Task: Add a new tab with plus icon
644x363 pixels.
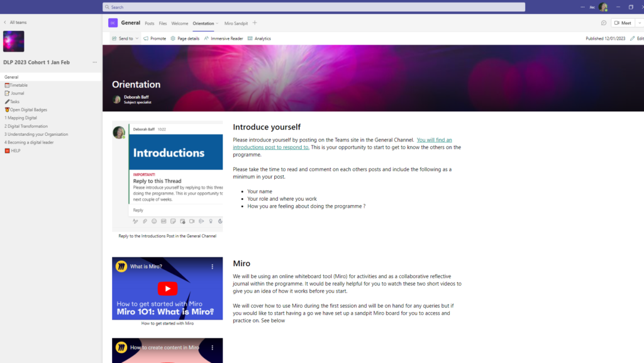Action: (x=255, y=23)
